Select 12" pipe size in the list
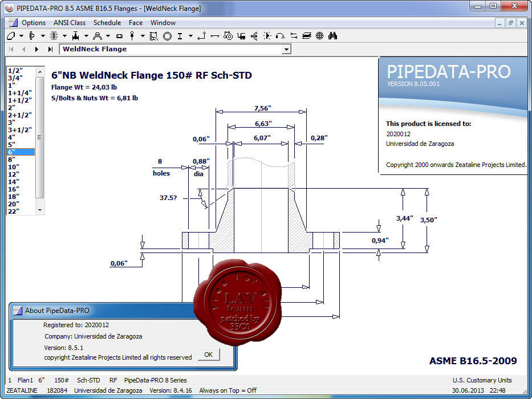The image size is (532, 399). pyautogui.click(x=21, y=174)
